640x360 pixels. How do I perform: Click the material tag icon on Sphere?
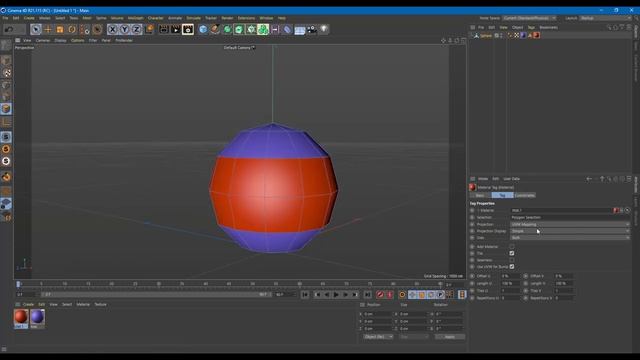pyautogui.click(x=537, y=36)
